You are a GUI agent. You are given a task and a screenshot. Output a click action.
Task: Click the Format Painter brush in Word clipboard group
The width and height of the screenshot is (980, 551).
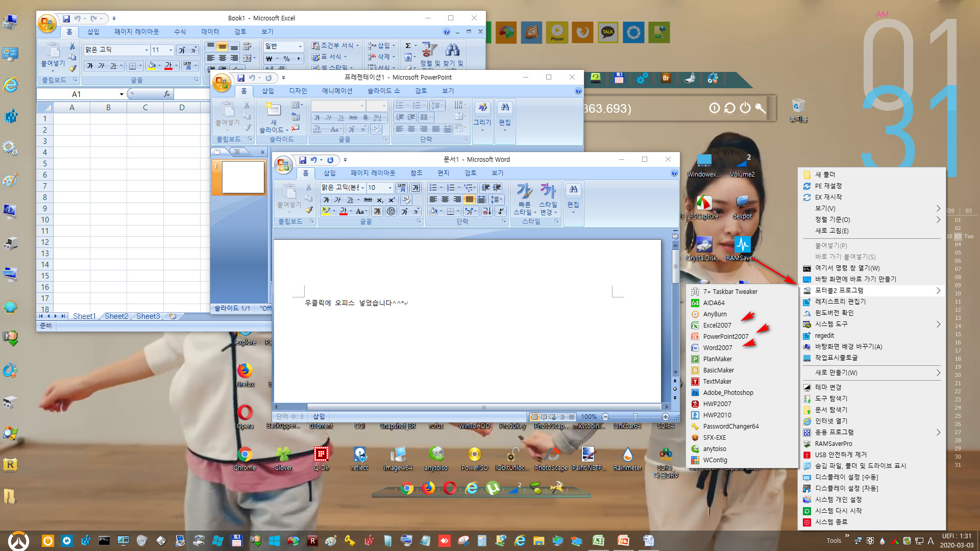[x=309, y=210]
